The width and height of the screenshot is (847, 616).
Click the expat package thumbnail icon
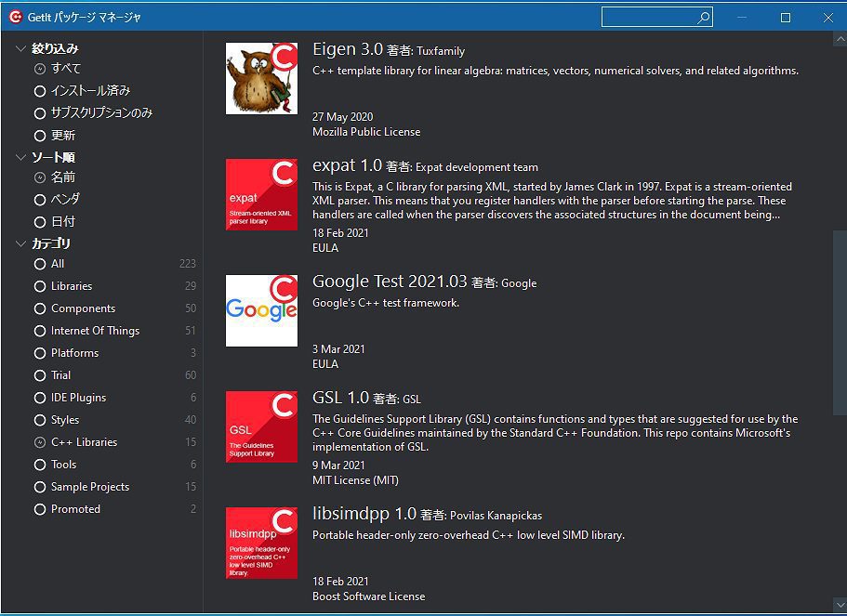pyautogui.click(x=261, y=194)
